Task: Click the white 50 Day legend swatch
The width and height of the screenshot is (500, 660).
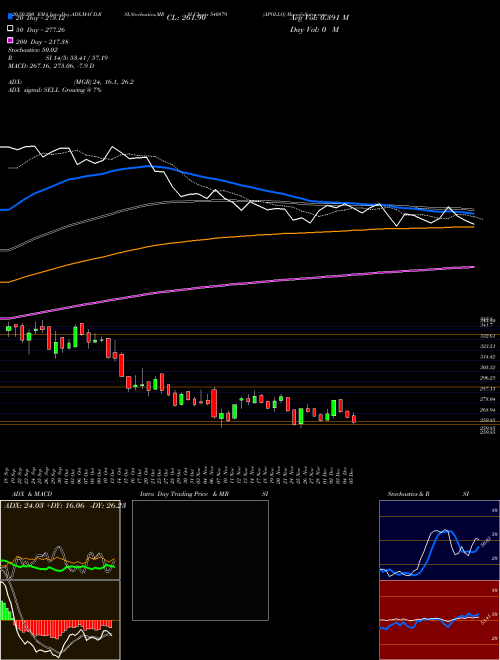Action: [11, 28]
